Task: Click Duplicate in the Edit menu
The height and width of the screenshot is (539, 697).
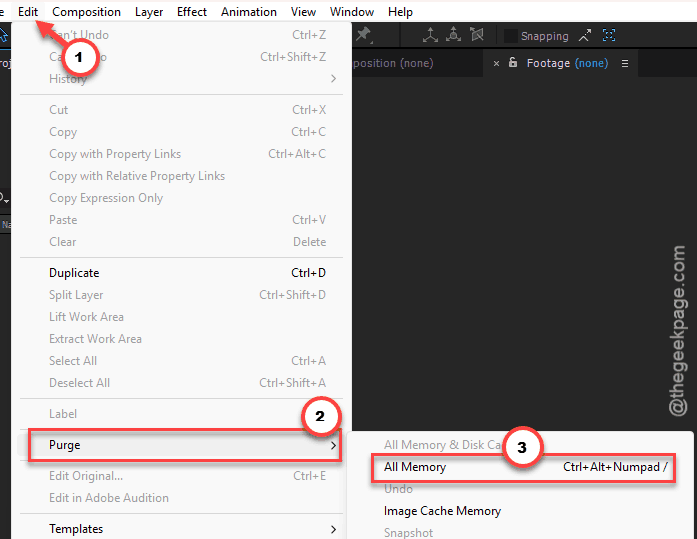Action: pyautogui.click(x=74, y=273)
